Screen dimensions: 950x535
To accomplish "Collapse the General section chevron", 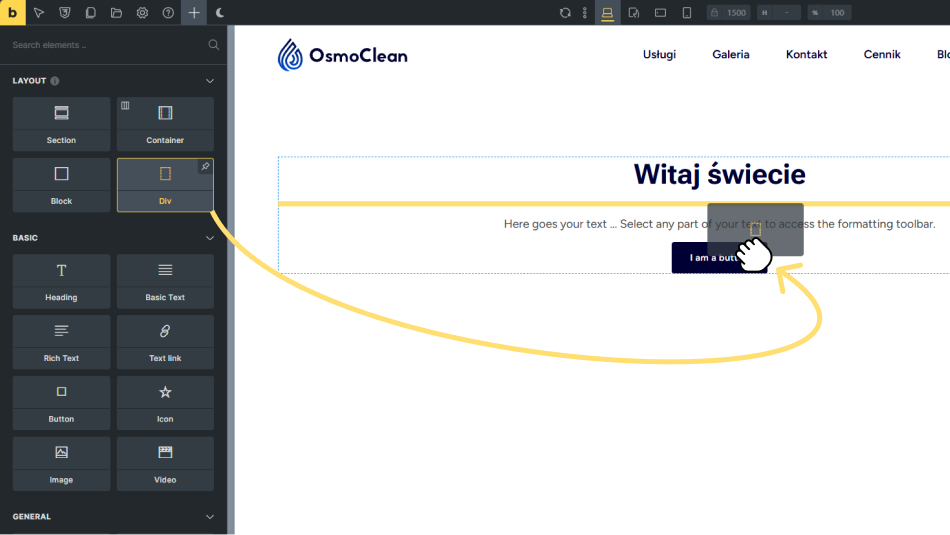I will click(210, 517).
